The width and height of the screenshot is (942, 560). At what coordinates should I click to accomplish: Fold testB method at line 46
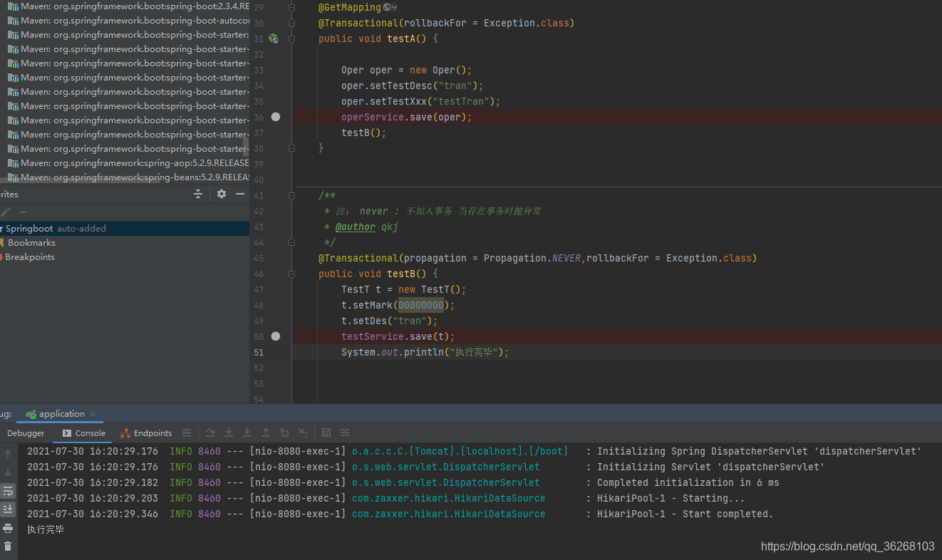click(x=291, y=274)
